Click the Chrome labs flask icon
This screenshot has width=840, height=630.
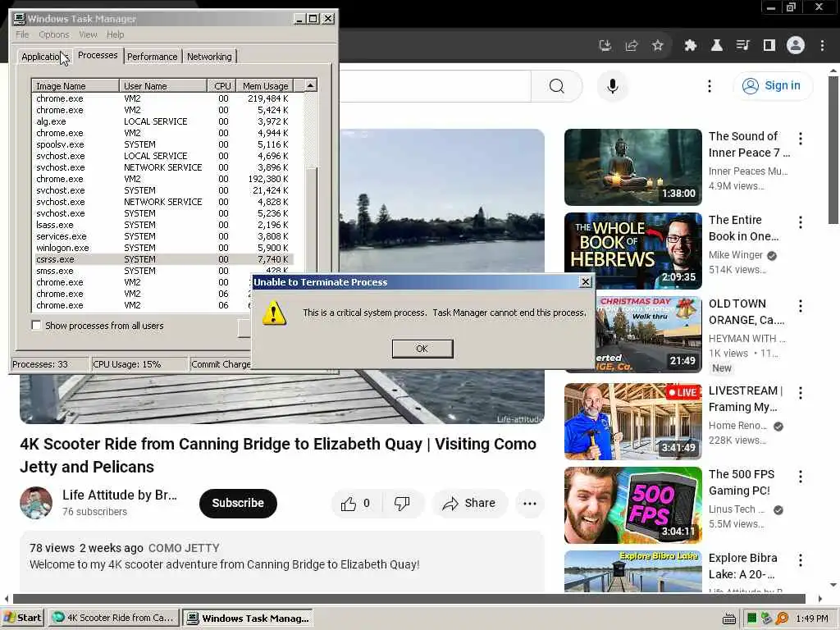(717, 46)
